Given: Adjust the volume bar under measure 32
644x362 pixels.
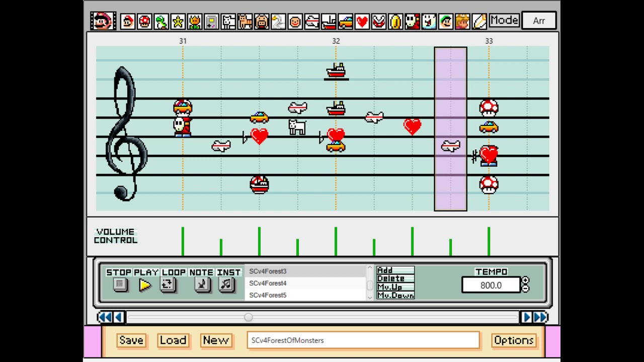Looking at the screenshot, I should click(x=336, y=241).
